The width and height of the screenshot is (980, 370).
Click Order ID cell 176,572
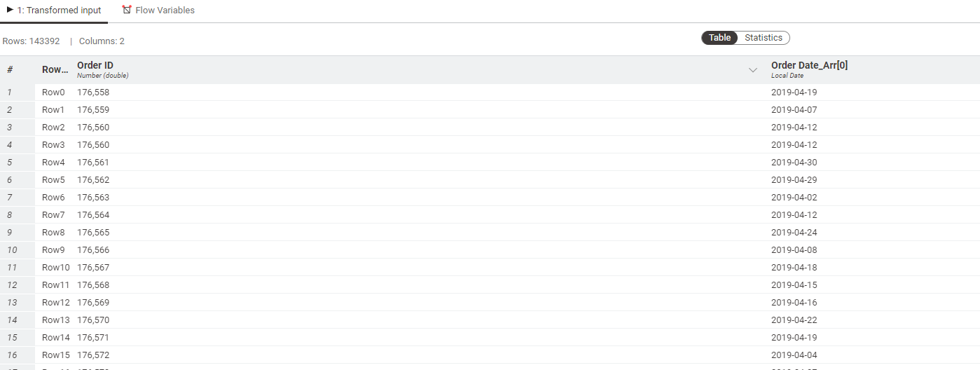pyautogui.click(x=93, y=355)
